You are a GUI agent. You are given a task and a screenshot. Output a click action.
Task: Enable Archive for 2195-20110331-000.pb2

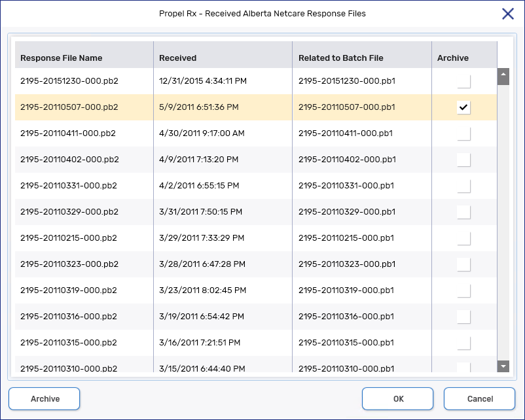(x=463, y=186)
